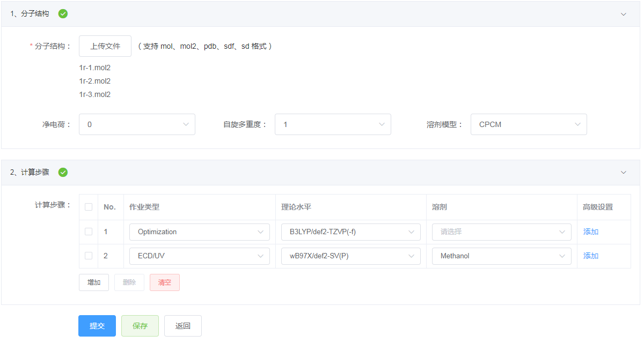Click the 删除 delete button

pos(129,282)
